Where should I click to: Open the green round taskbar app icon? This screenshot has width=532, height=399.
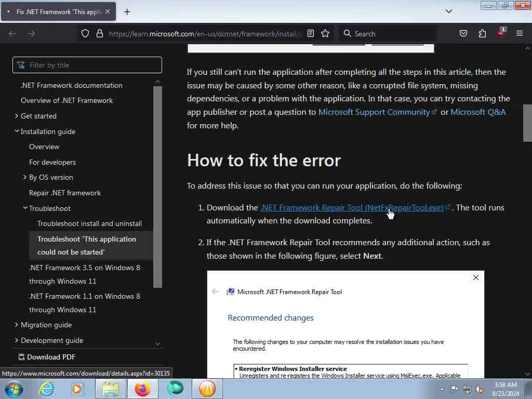pos(175,389)
